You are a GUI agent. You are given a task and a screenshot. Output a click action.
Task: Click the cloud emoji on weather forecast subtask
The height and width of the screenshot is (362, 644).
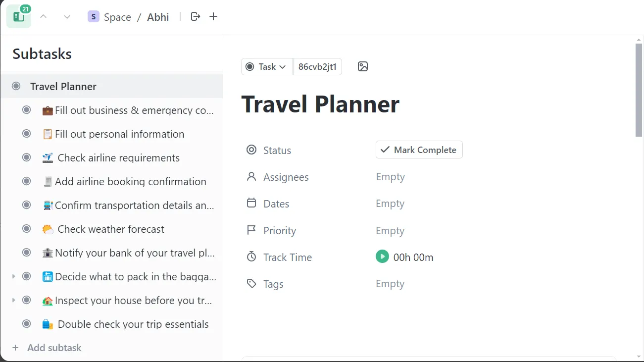pos(48,229)
